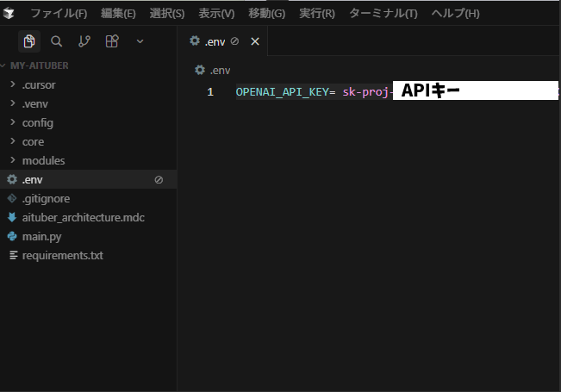The height and width of the screenshot is (392, 561).
Task: Open the ヘルプ(H) menu
Action: [455, 14]
